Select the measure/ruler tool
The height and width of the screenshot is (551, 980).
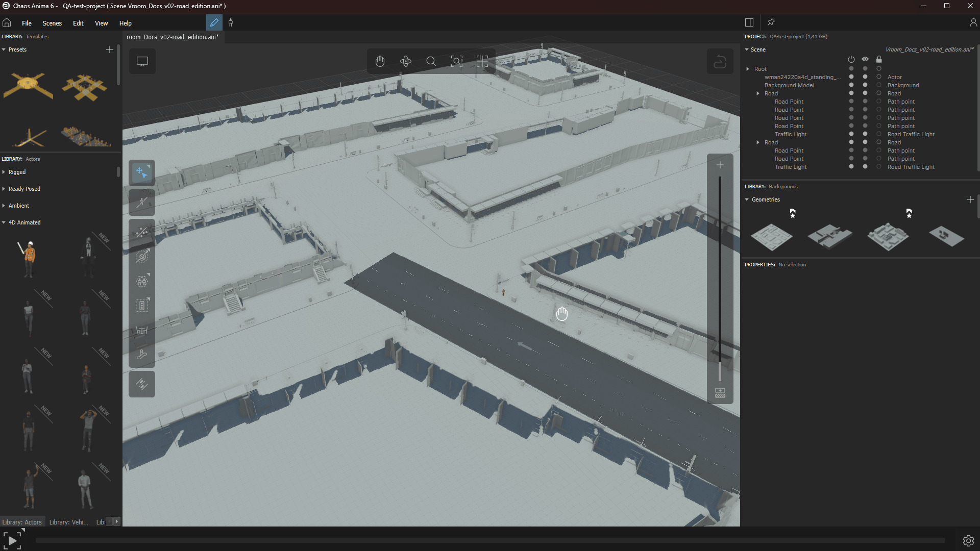142,384
